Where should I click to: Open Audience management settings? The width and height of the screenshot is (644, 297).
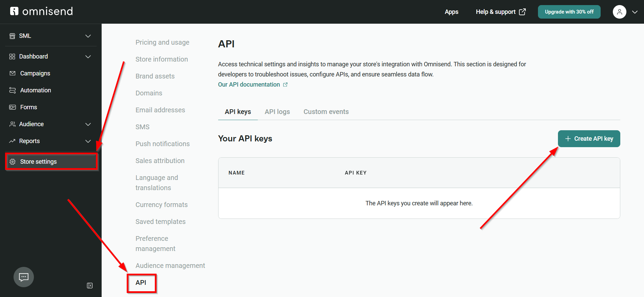(170, 266)
